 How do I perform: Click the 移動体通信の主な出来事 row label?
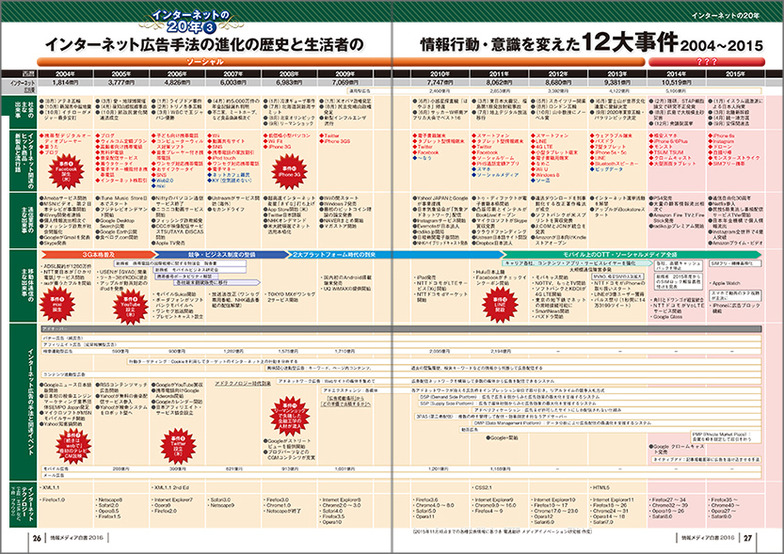[24, 286]
